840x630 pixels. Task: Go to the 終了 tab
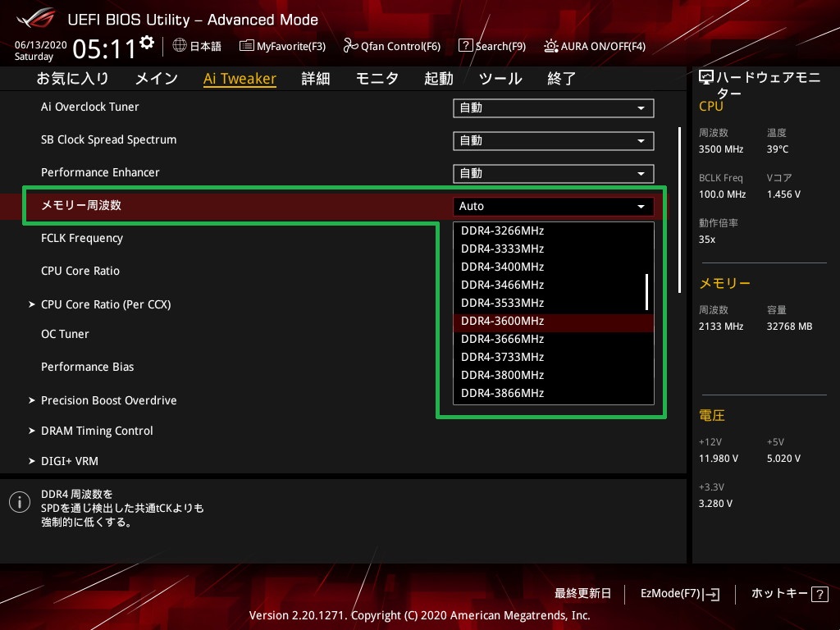coord(561,79)
